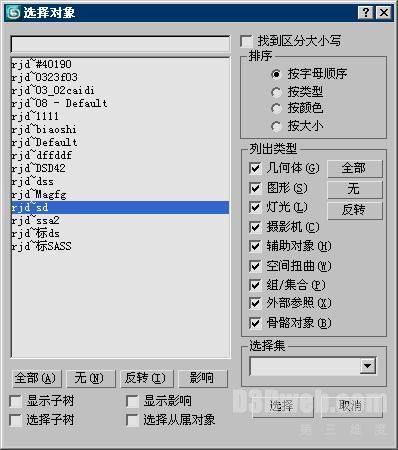Select 按大小 sort option
Viewport: 398px width, 450px height.
276,126
